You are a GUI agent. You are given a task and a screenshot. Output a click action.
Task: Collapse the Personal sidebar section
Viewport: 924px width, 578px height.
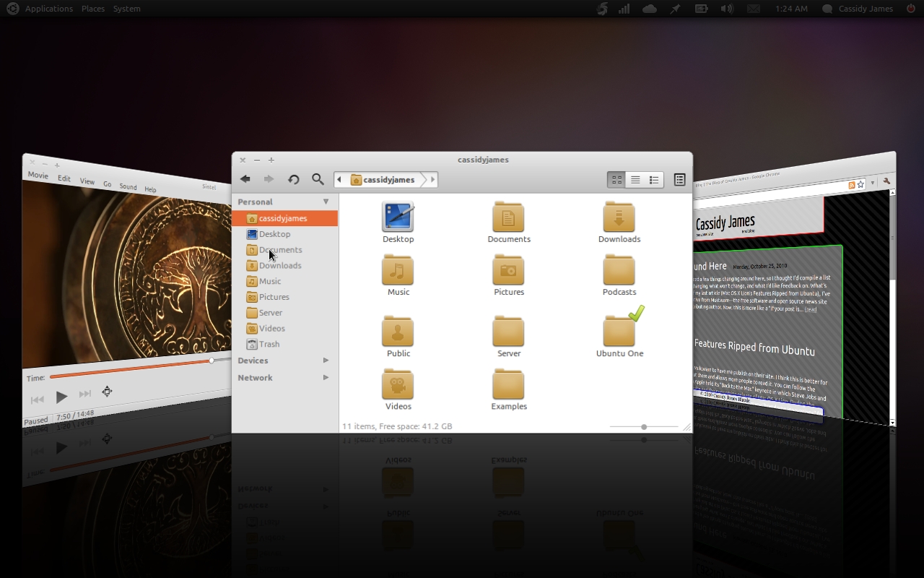click(326, 202)
